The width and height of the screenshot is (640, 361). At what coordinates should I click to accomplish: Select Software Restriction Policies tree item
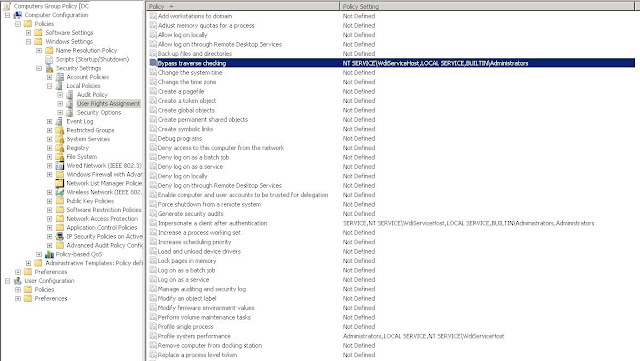tap(104, 210)
